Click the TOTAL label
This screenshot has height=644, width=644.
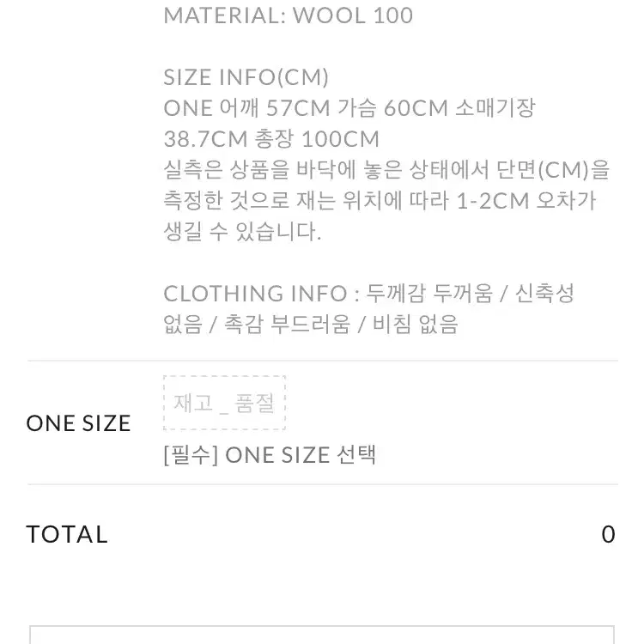(x=67, y=534)
